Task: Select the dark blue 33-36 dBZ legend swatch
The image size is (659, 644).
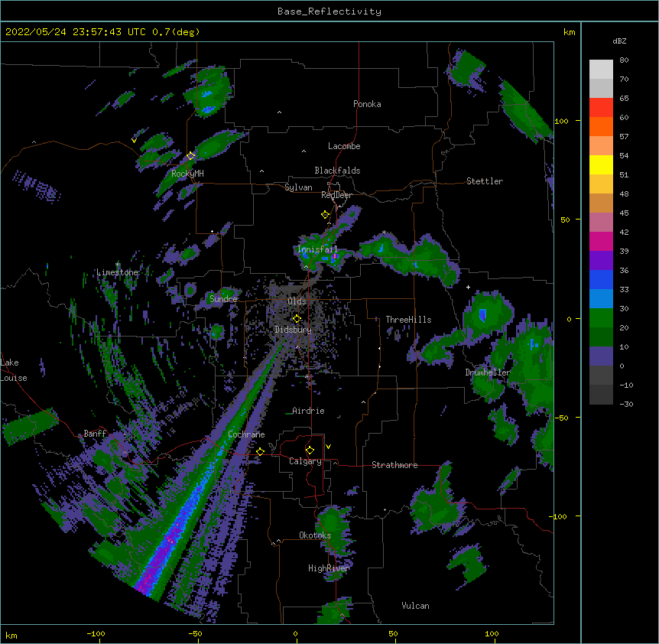Action: coord(601,279)
